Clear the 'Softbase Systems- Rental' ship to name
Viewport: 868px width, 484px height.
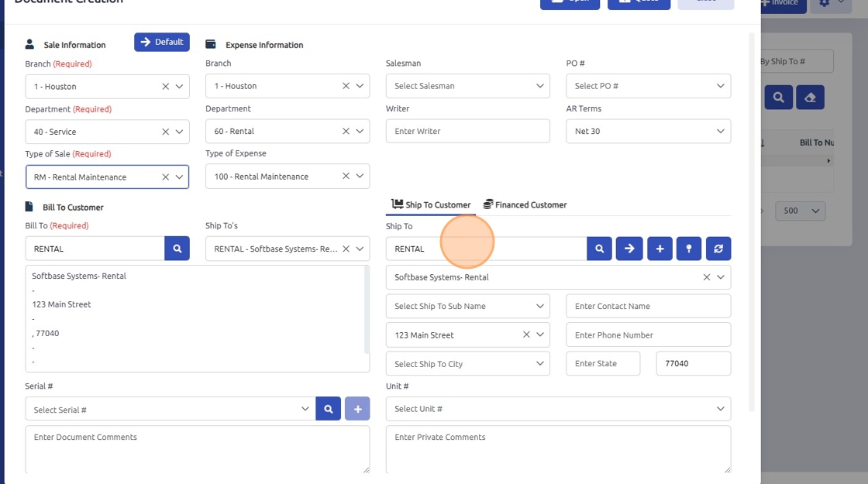tap(707, 277)
